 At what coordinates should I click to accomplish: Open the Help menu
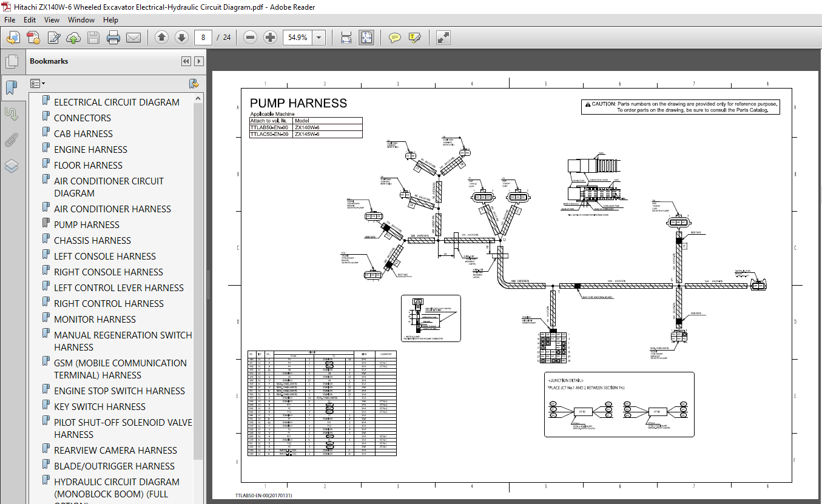(110, 20)
